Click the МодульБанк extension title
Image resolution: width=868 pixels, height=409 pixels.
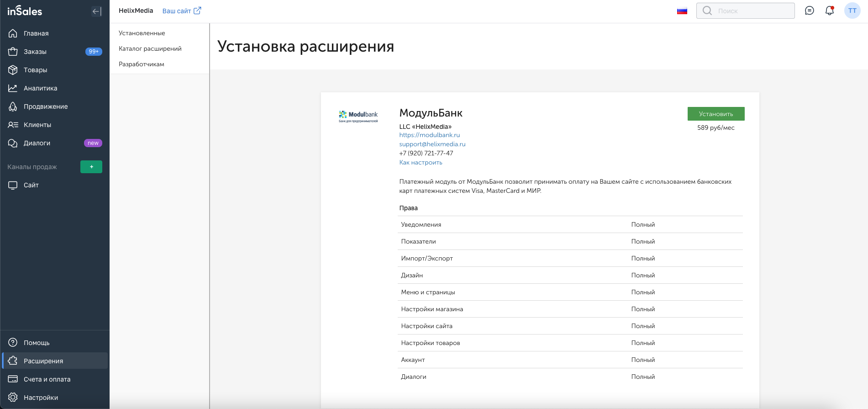[431, 113]
